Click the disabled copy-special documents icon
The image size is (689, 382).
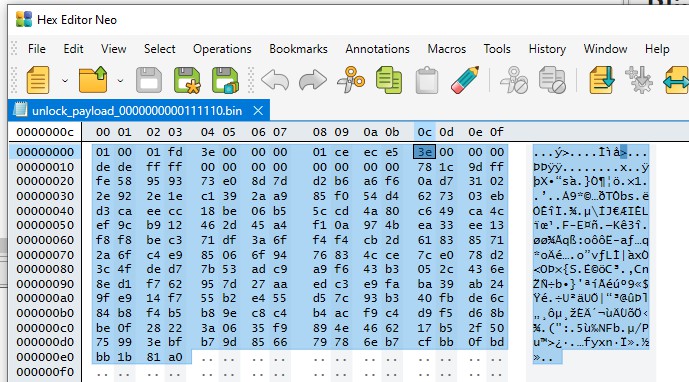(552, 80)
